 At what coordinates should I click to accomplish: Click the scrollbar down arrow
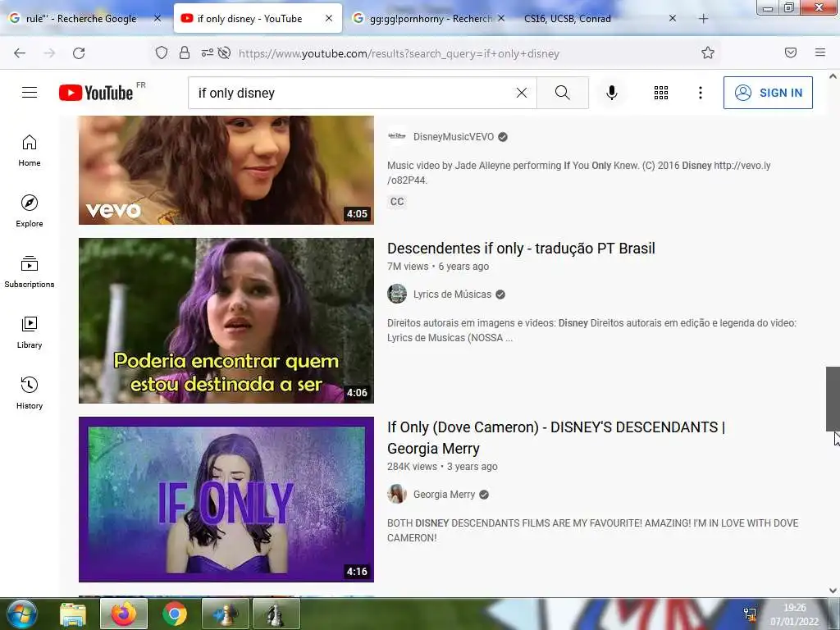[833, 591]
